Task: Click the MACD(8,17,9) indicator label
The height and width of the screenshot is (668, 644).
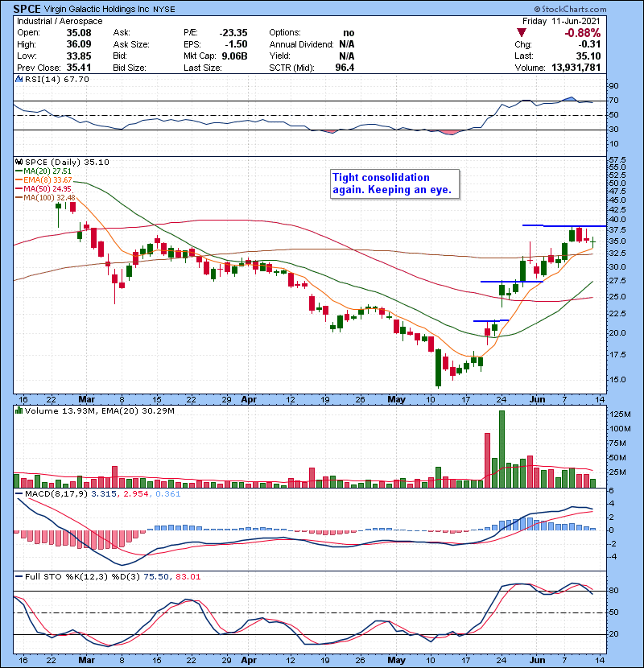Action: coord(98,494)
